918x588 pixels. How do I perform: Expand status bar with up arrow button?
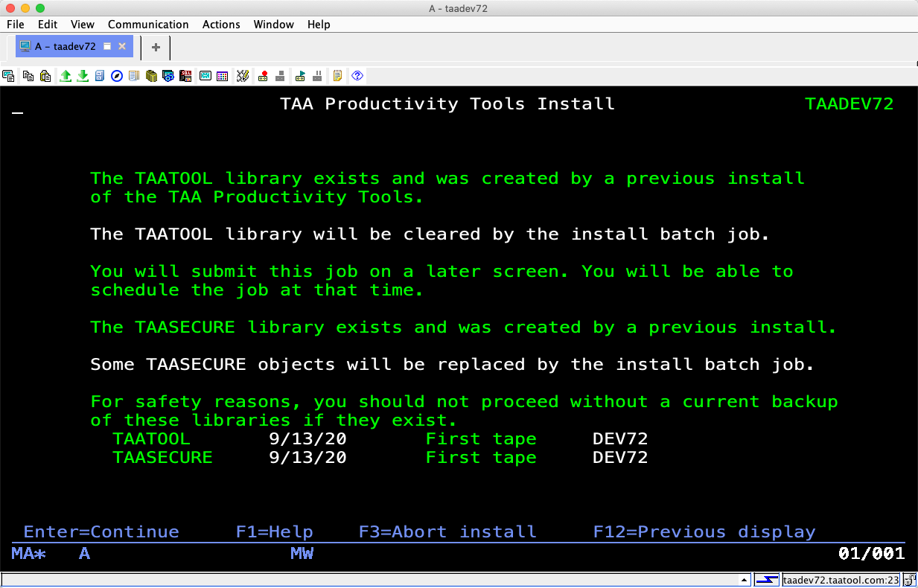tap(744, 580)
